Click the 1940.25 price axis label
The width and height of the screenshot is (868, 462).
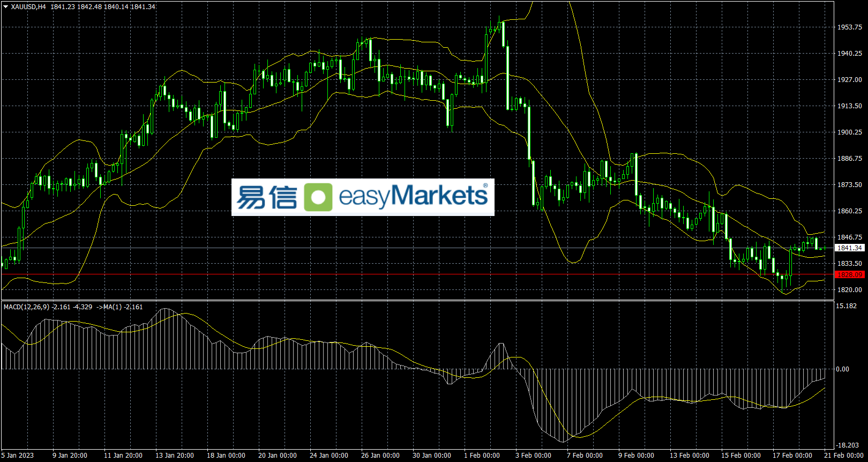[850, 54]
